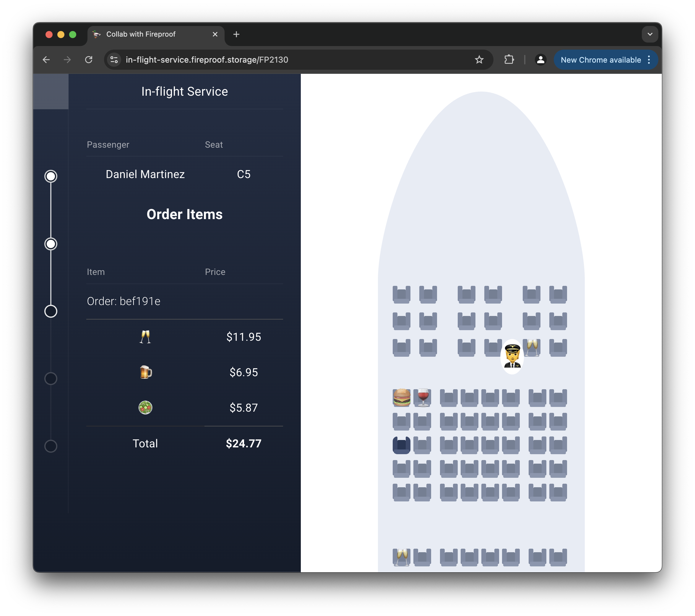Select the highlighted dark blue seat
Viewport: 695px width, 616px height.
(x=402, y=445)
